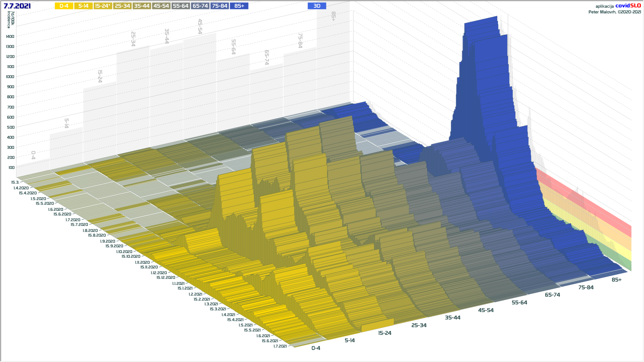Click the 1.7.2021 date tick on axis
Viewport: 644px width, 362px height.
pyautogui.click(x=280, y=346)
